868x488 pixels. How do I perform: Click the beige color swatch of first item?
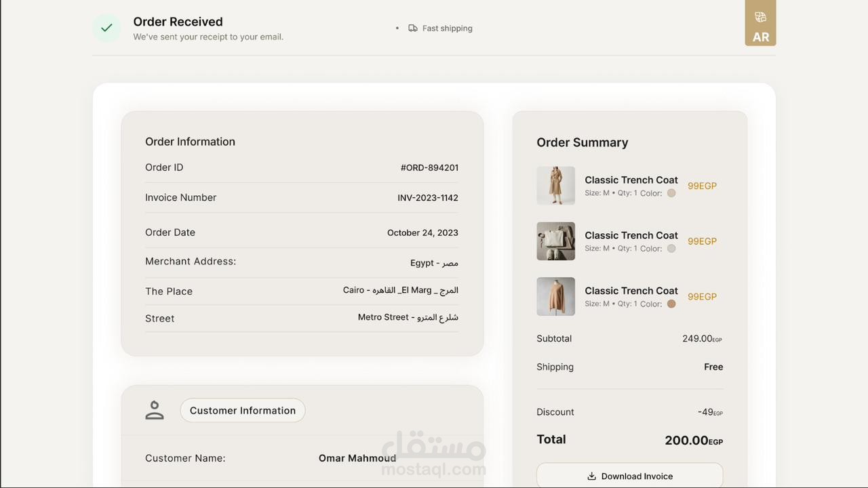671,193
